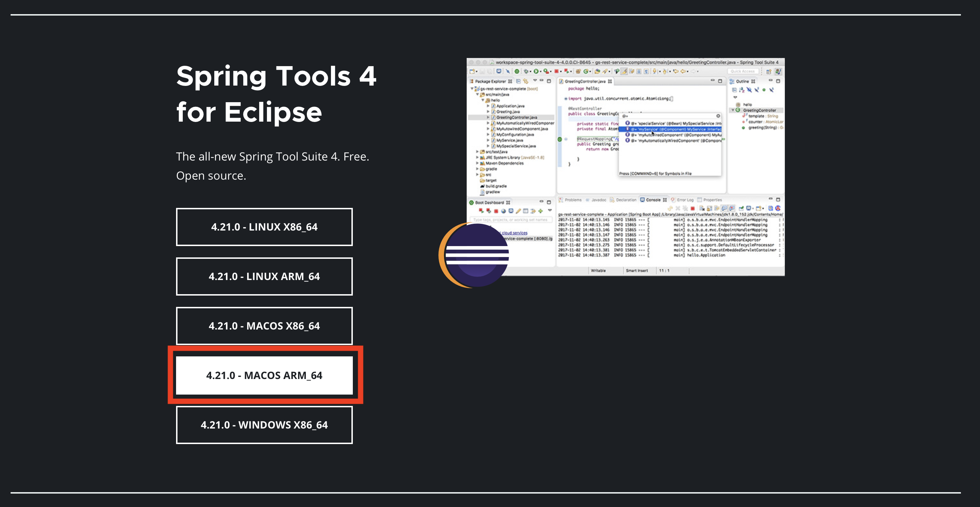The image size is (980, 507).
Task: Download 4.21.0 Linux ARM_64 build
Action: 264,276
